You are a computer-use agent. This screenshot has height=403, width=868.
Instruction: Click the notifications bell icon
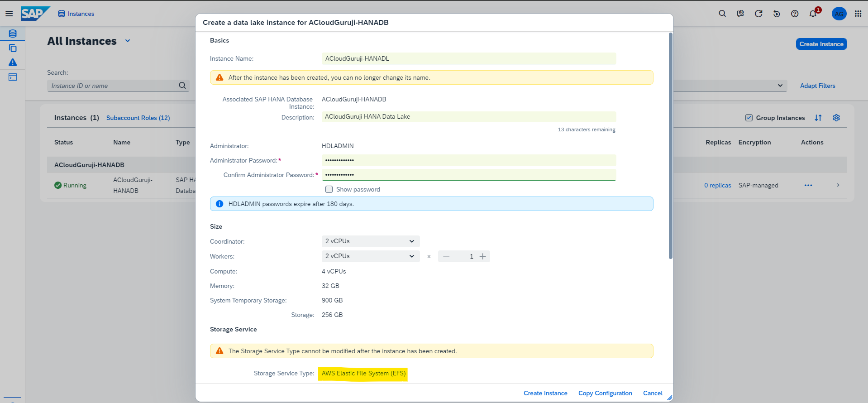(x=813, y=14)
